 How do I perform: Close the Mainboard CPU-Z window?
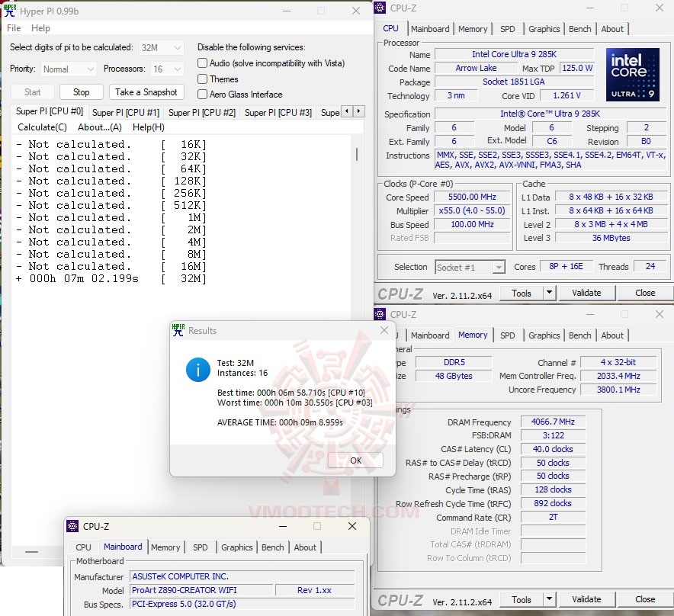352,526
